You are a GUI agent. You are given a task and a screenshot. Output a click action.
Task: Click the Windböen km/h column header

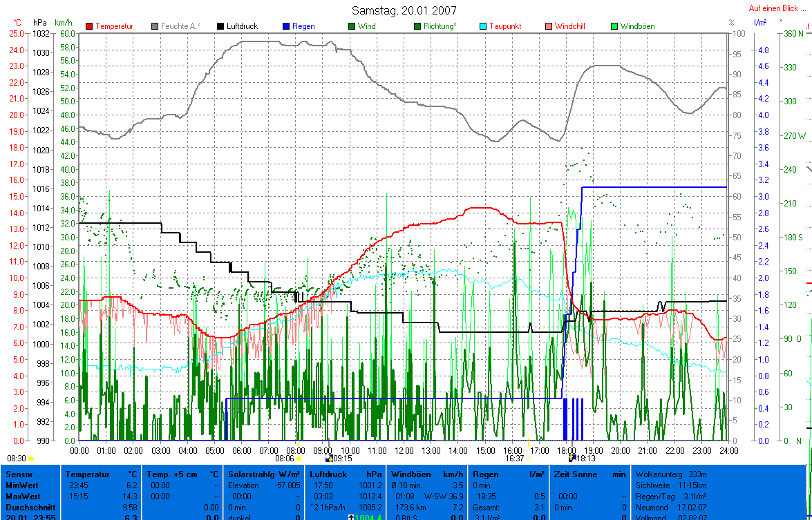(426, 474)
